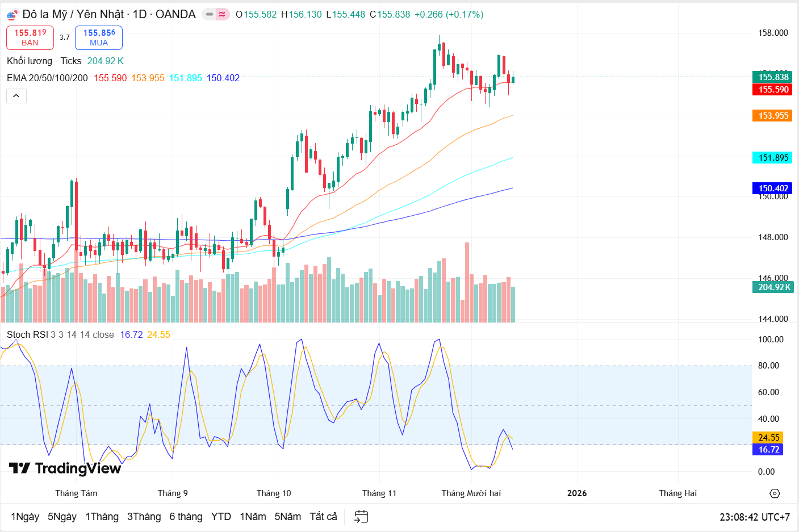This screenshot has height=532, width=799.
Task: Click the 155.856 MUA buy button
Action: coord(99,37)
